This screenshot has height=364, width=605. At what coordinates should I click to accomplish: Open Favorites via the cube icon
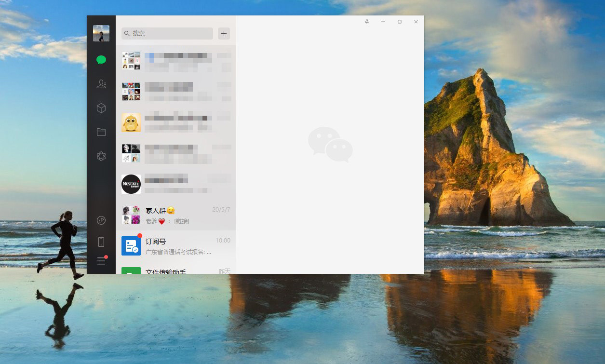101,108
